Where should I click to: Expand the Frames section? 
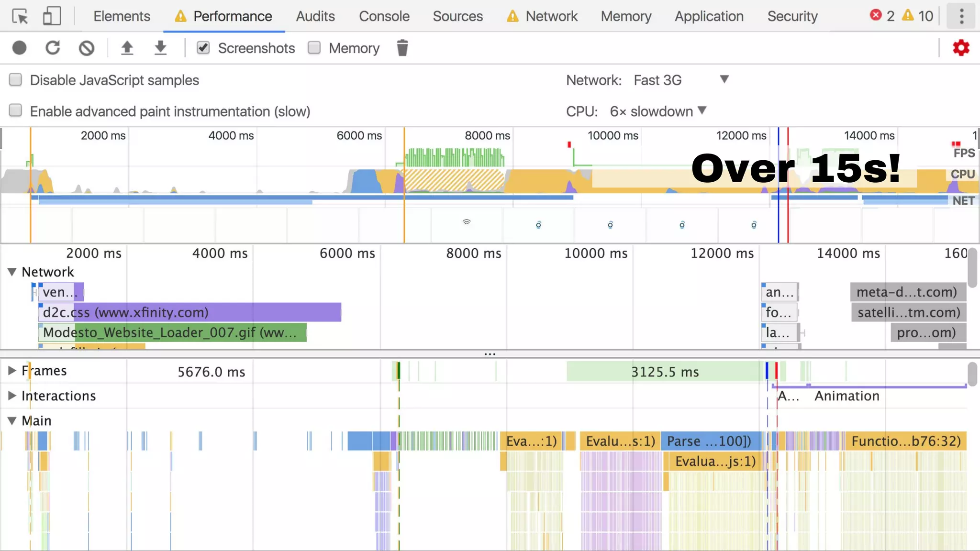pos(12,371)
